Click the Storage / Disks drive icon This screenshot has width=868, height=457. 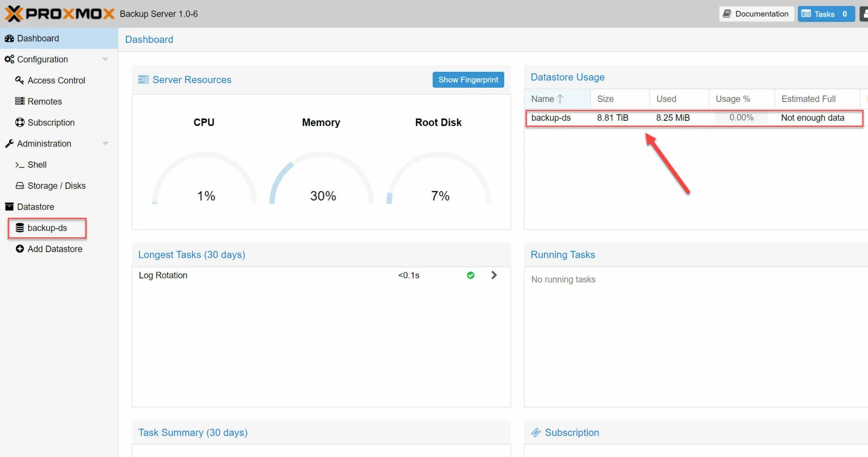tap(20, 185)
